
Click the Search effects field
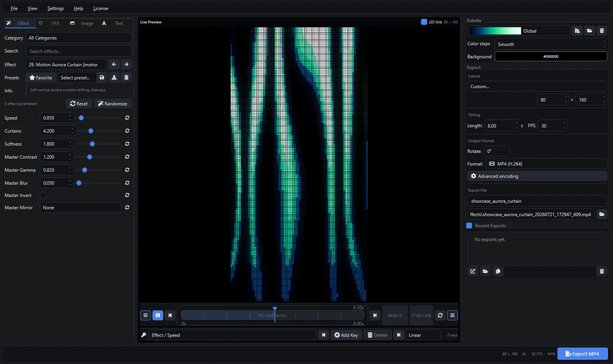coord(79,51)
